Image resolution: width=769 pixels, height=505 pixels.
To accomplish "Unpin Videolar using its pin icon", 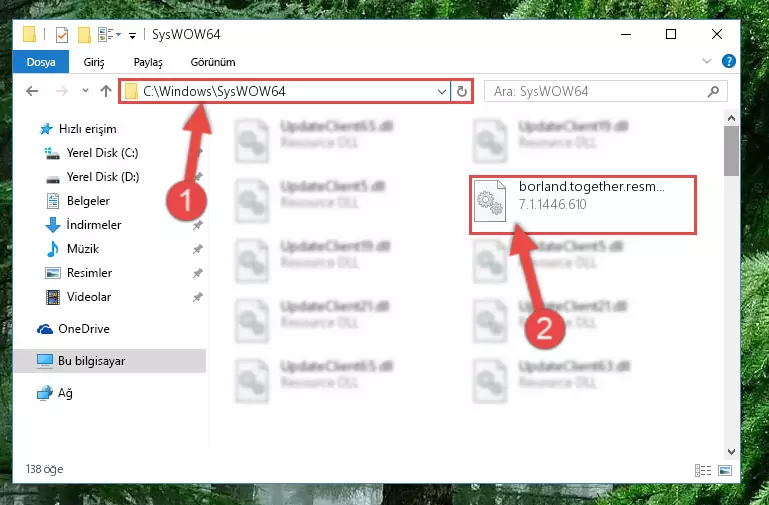I will click(198, 297).
